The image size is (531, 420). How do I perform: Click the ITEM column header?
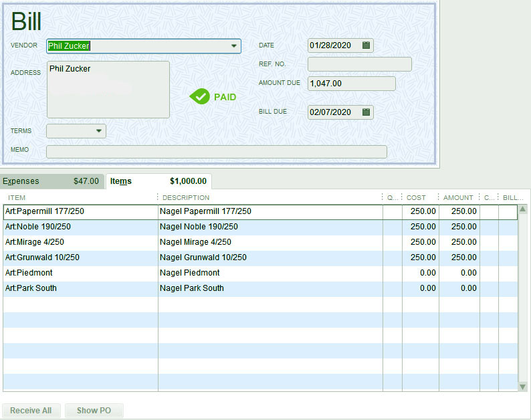coord(80,197)
